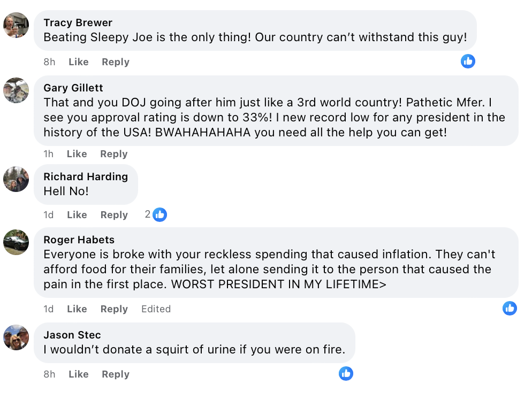View edit history via the Edited label

(x=156, y=309)
